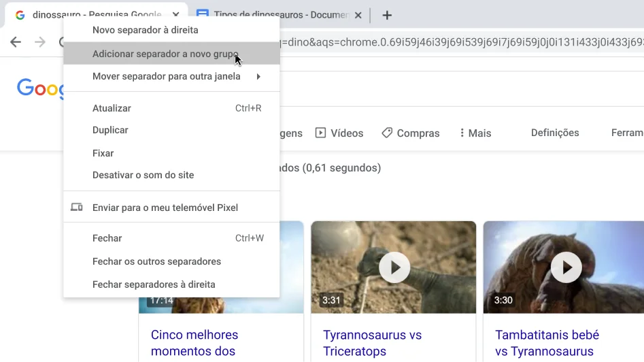
Task: Toggle Desativar o som do site
Action: (143, 175)
